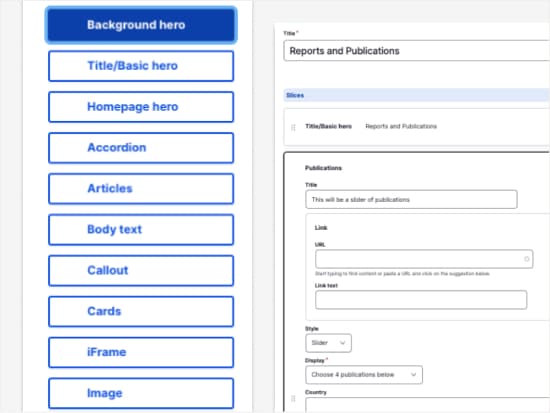The width and height of the screenshot is (550, 413).
Task: Expand the Title/Basic hero slice row
Action: click(x=416, y=127)
